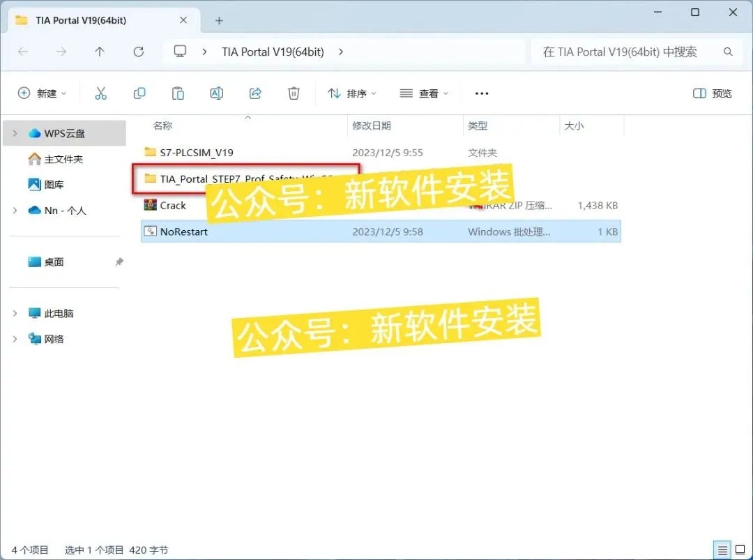The width and height of the screenshot is (753, 560).
Task: Open the See more three-dots menu
Action: click(482, 93)
